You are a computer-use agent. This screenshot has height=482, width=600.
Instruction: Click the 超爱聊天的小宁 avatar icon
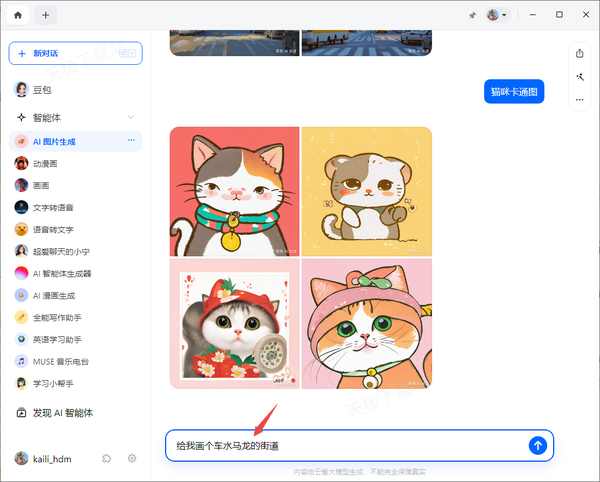21,251
